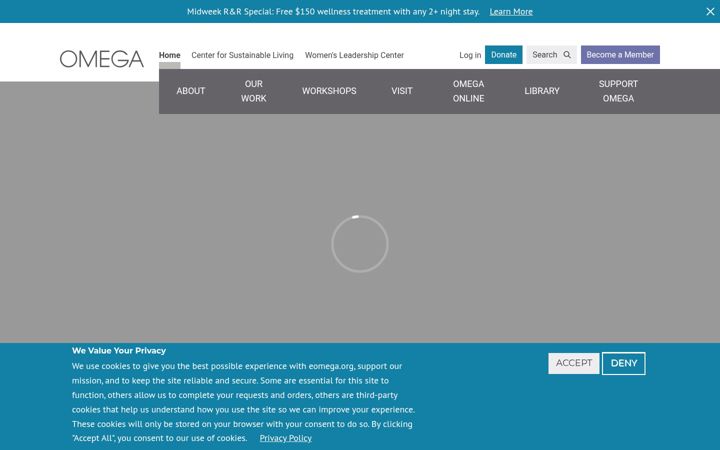This screenshot has height=450, width=720.
Task: Click the We Value Your Privacy heading
Action: pyautogui.click(x=119, y=350)
